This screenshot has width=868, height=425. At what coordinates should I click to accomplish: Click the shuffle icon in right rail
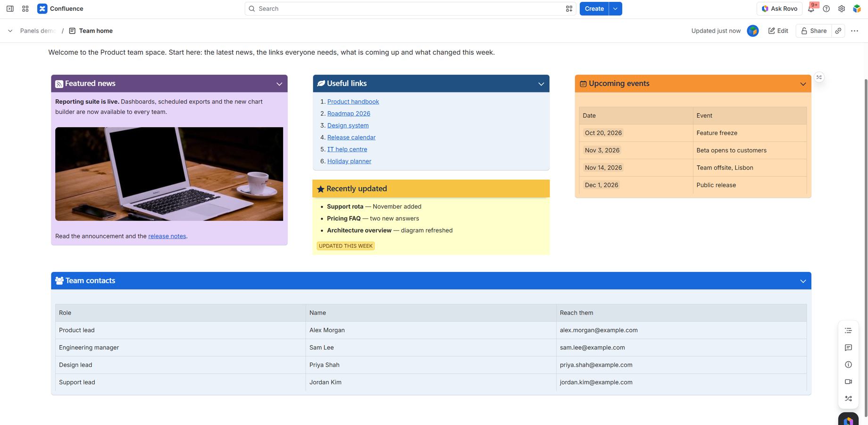pos(848,399)
